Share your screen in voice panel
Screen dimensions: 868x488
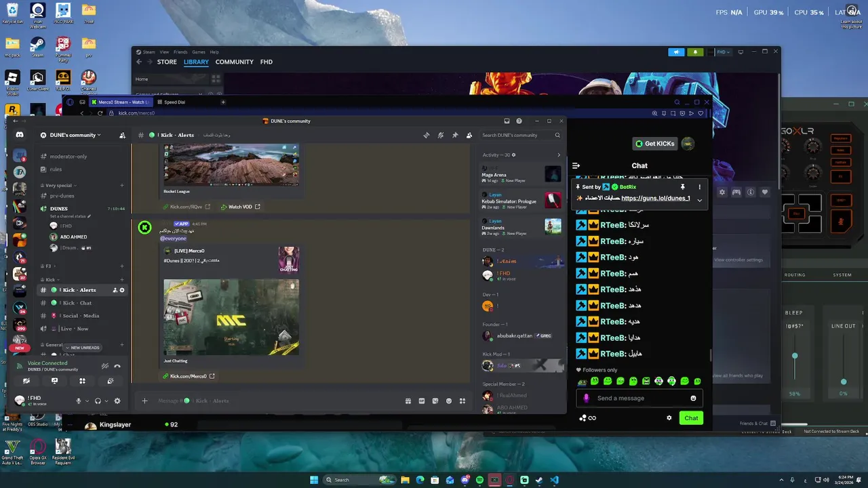[54, 381]
